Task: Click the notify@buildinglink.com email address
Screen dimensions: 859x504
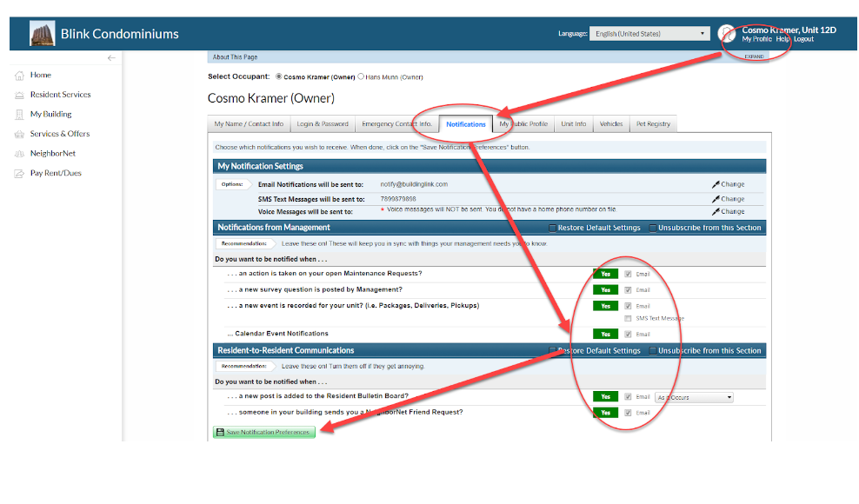Action: click(414, 184)
